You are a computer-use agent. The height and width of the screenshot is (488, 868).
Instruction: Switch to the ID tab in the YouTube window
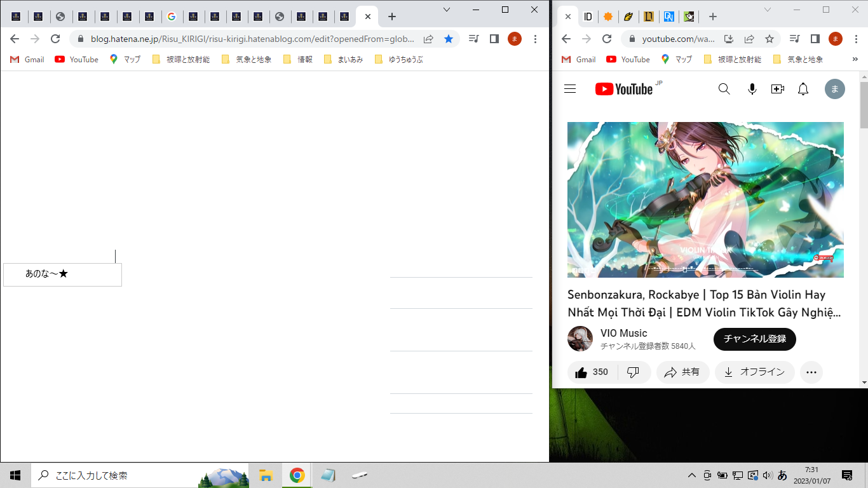[588, 17]
